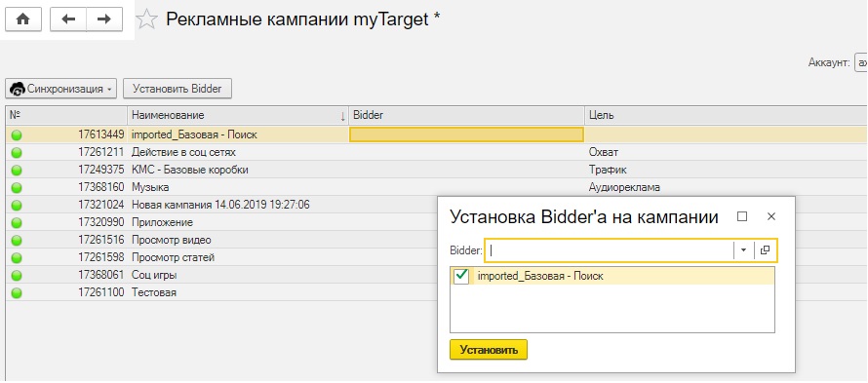Click campaign number 17368160
The height and width of the screenshot is (383, 868).
[x=100, y=188]
